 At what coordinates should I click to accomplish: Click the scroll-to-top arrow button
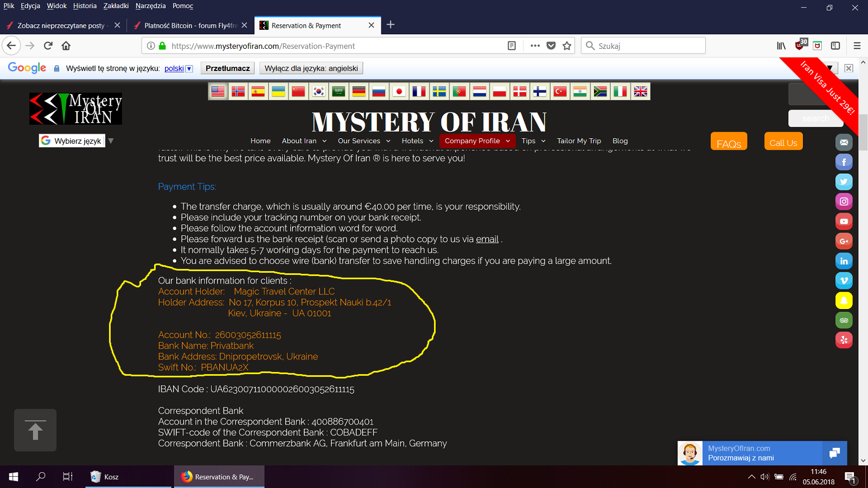[35, 431]
